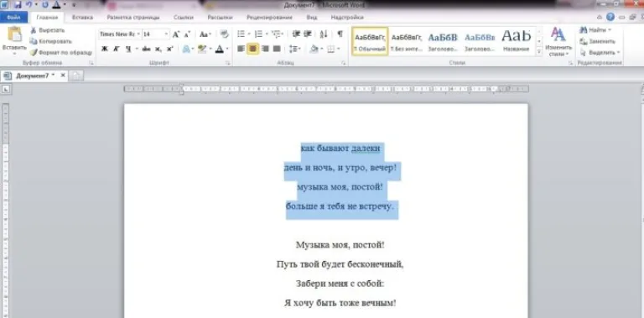644x318 pixels.
Task: Apply the Обычный style
Action: pyautogui.click(x=370, y=41)
